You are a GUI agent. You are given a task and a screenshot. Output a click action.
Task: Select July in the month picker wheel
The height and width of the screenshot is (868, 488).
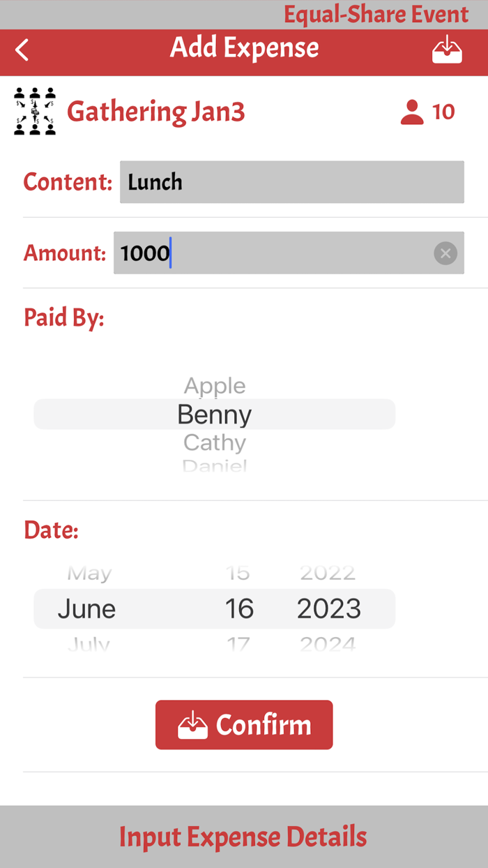click(x=86, y=643)
